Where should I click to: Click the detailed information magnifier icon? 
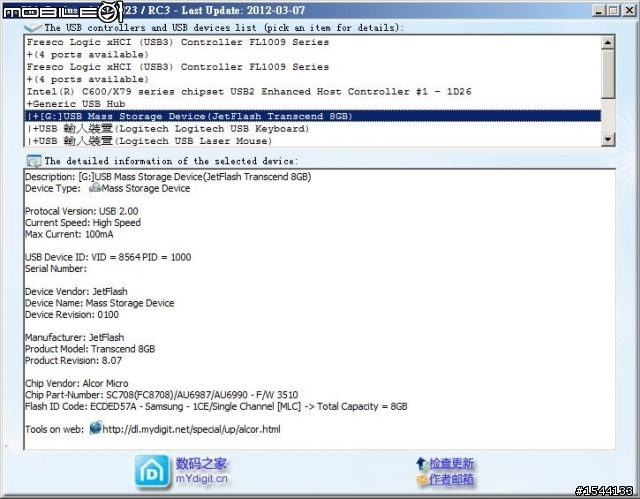pos(34,161)
